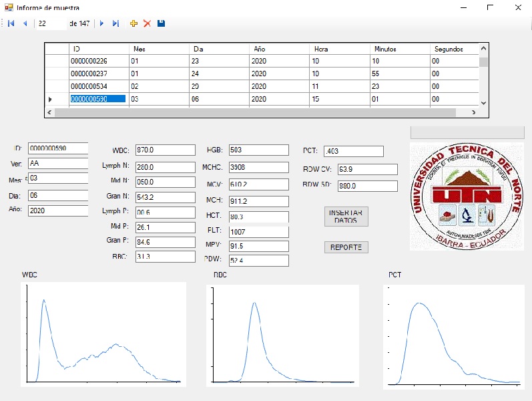Close the Informe de muestra window
The height and width of the screenshot is (401, 532).
pos(518,7)
